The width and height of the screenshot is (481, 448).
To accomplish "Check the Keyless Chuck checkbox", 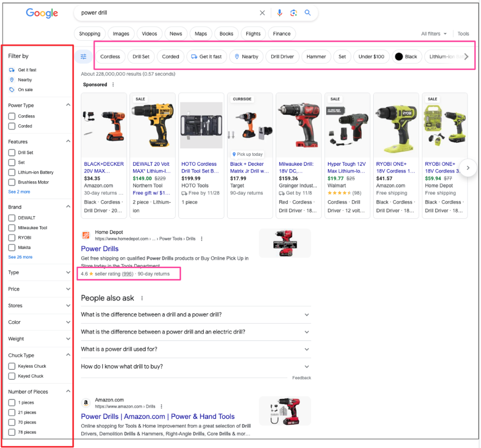I will (12, 366).
